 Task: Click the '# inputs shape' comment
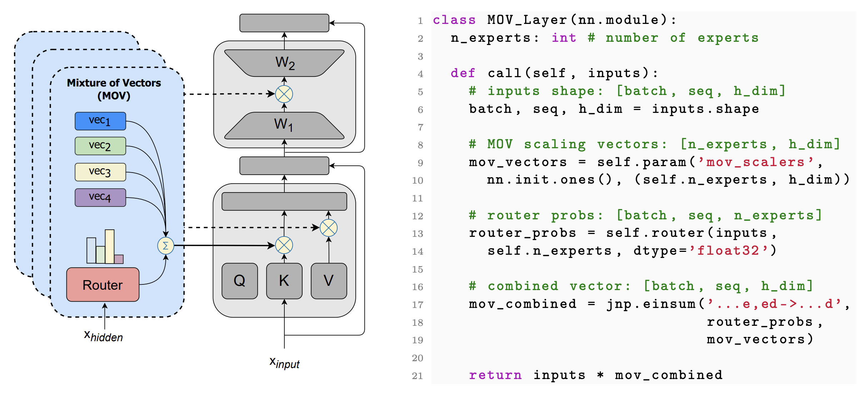[x=627, y=91]
